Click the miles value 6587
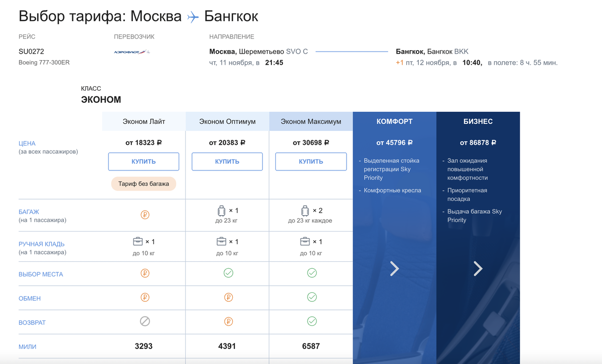The height and width of the screenshot is (364, 602). (311, 346)
